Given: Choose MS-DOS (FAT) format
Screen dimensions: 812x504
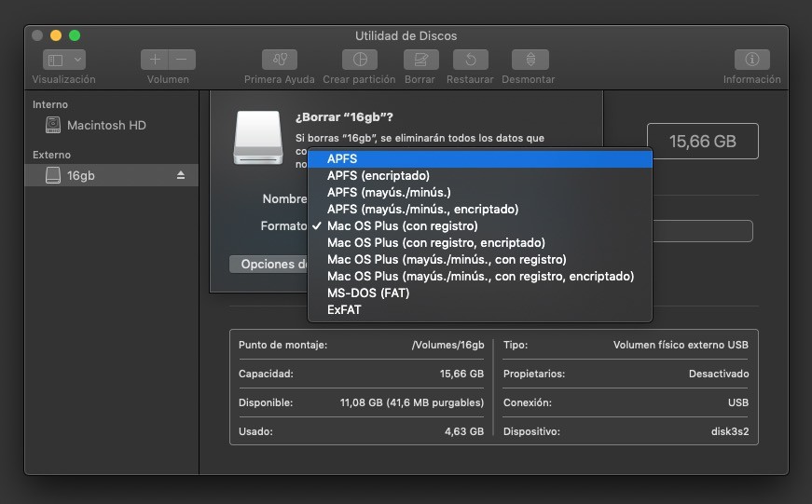Looking at the screenshot, I should [367, 293].
